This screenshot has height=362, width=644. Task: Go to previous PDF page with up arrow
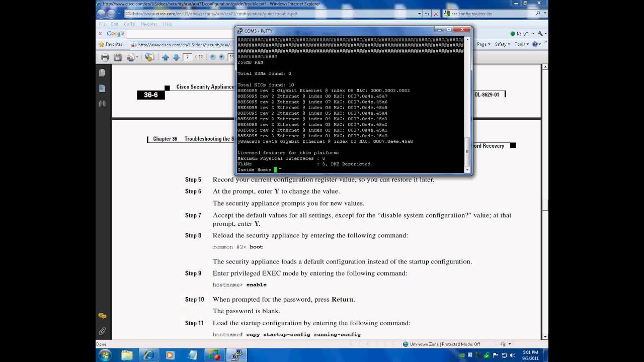click(x=165, y=57)
